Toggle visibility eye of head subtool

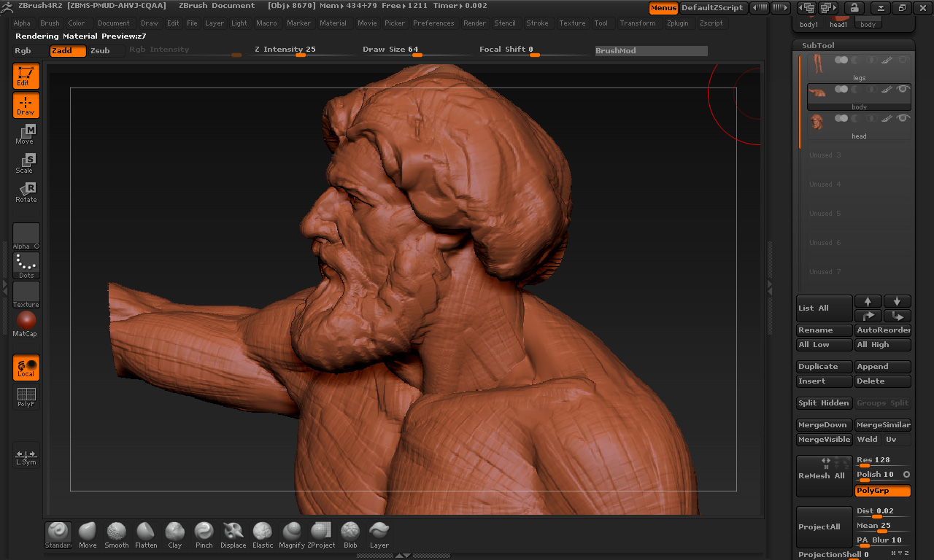coord(903,118)
